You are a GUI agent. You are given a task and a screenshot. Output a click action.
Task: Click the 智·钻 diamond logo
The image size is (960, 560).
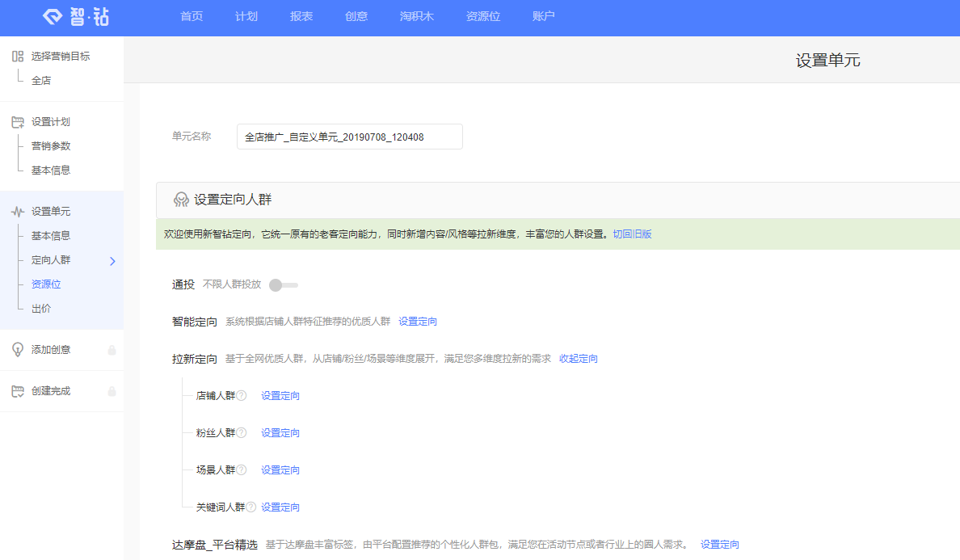[x=76, y=16]
